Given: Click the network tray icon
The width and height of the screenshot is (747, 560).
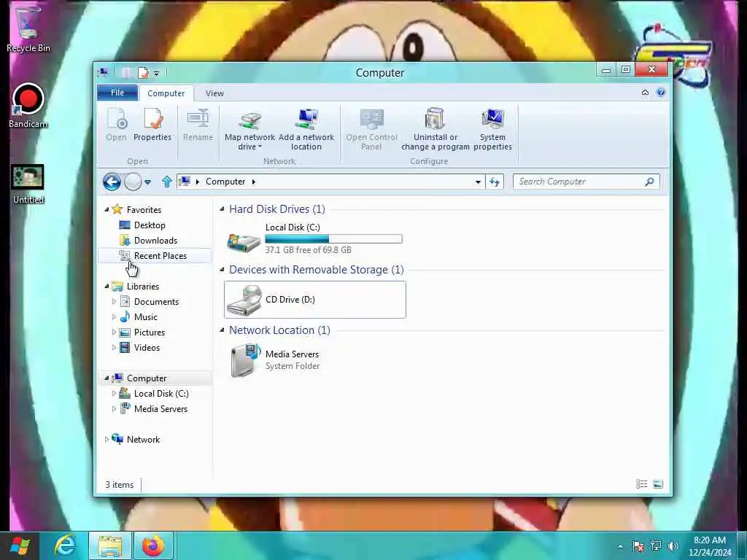Looking at the screenshot, I should pos(656,546).
